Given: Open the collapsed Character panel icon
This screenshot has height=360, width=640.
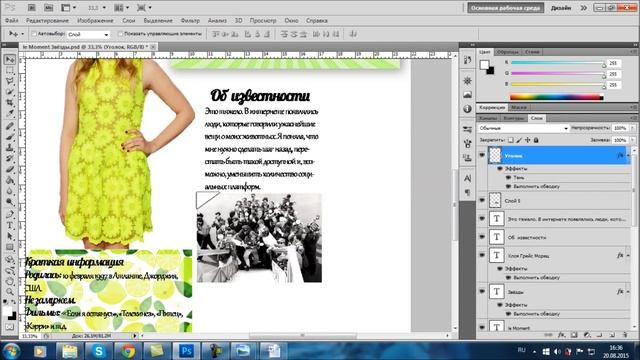Looking at the screenshot, I should coord(467,178).
